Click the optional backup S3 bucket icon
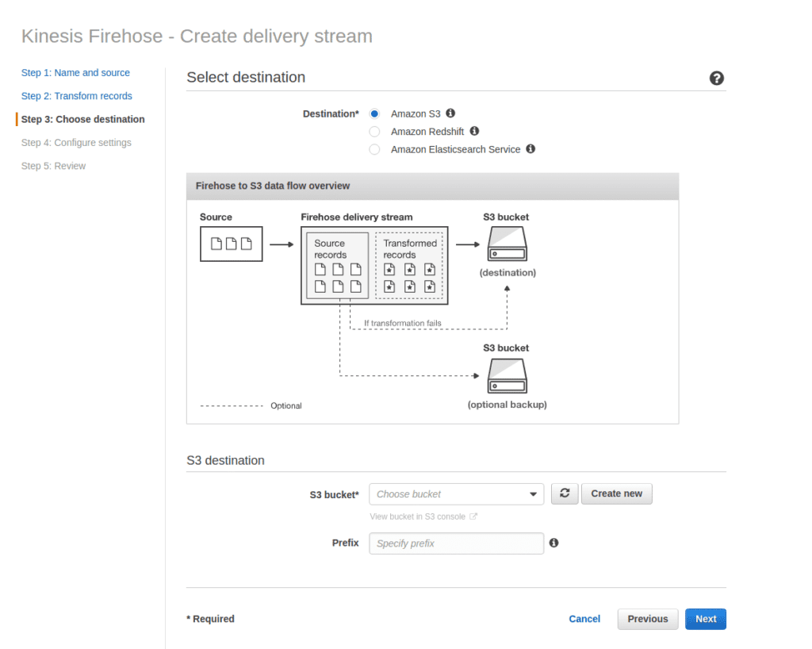 [507, 376]
